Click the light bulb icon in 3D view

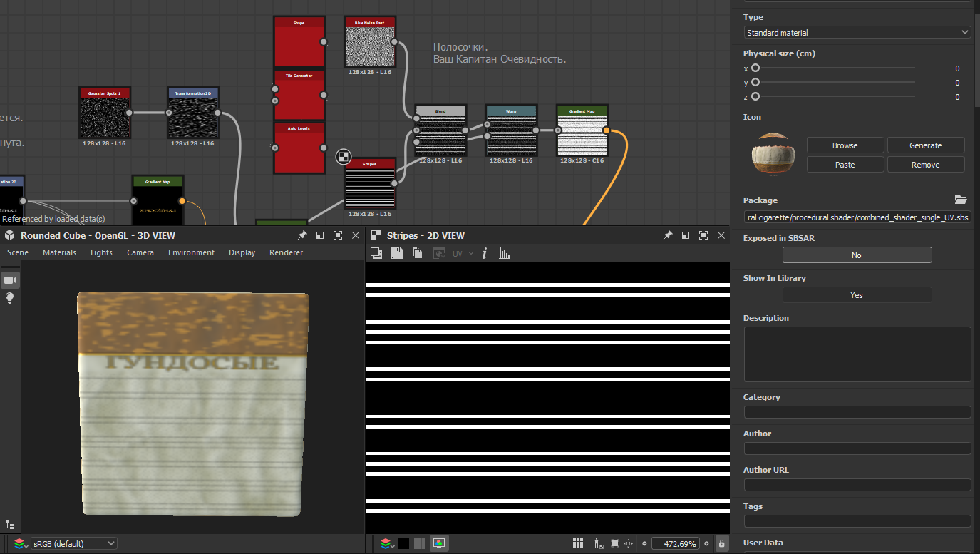(11, 298)
